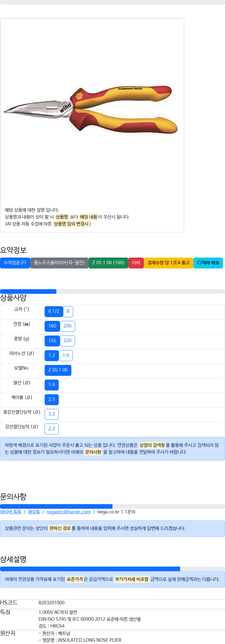Image resolution: width=225 pixels, height=644 pixels.
Task: Click the blue progress bar under 상세설명
Action: [90, 569]
